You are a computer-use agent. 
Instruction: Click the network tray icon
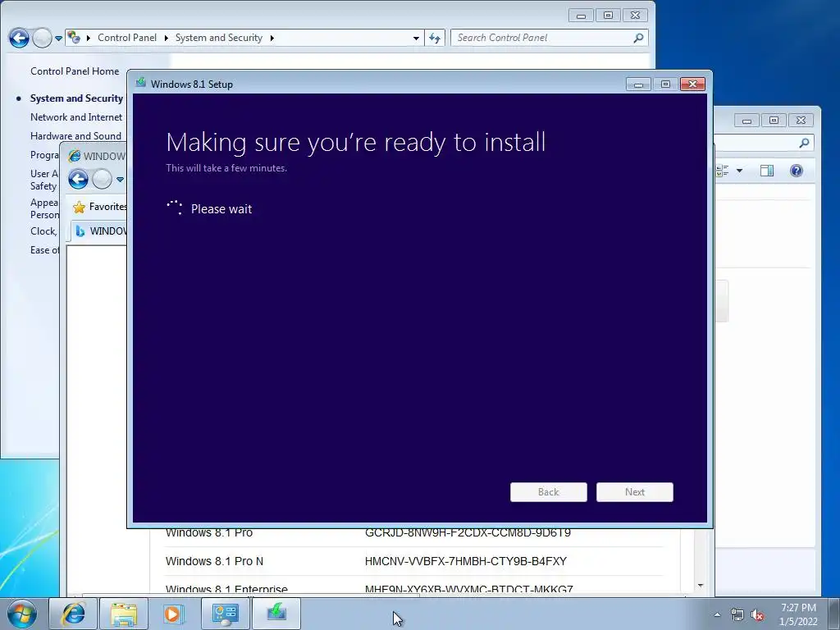click(737, 614)
